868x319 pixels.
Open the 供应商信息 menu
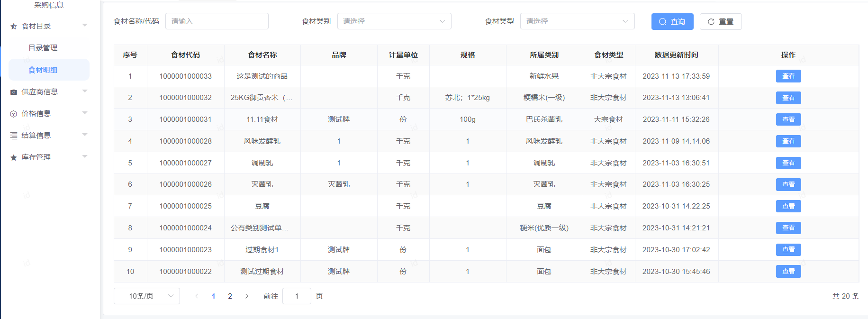tap(49, 92)
